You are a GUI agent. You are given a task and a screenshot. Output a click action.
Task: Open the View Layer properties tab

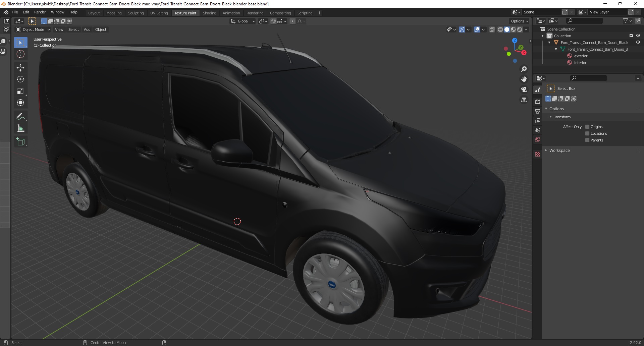538,120
